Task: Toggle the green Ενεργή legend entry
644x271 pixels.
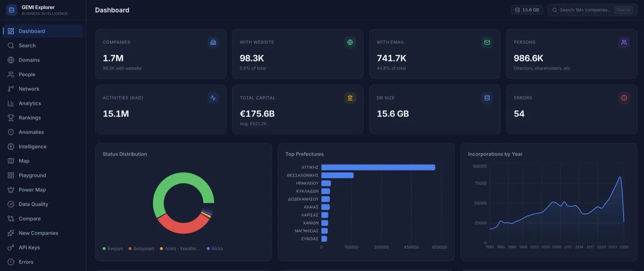Action: coord(113,248)
